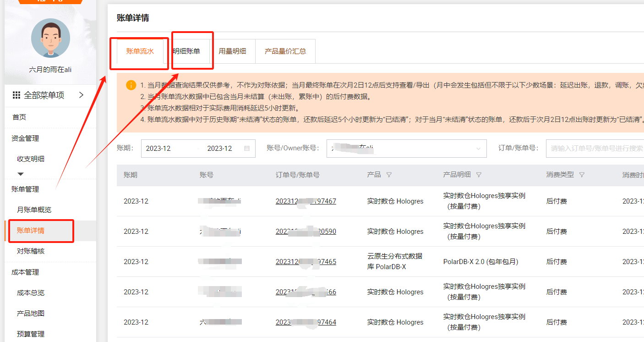Open 产品地图 in the sidebar
Screen dimensions: 644x342
tap(31, 314)
